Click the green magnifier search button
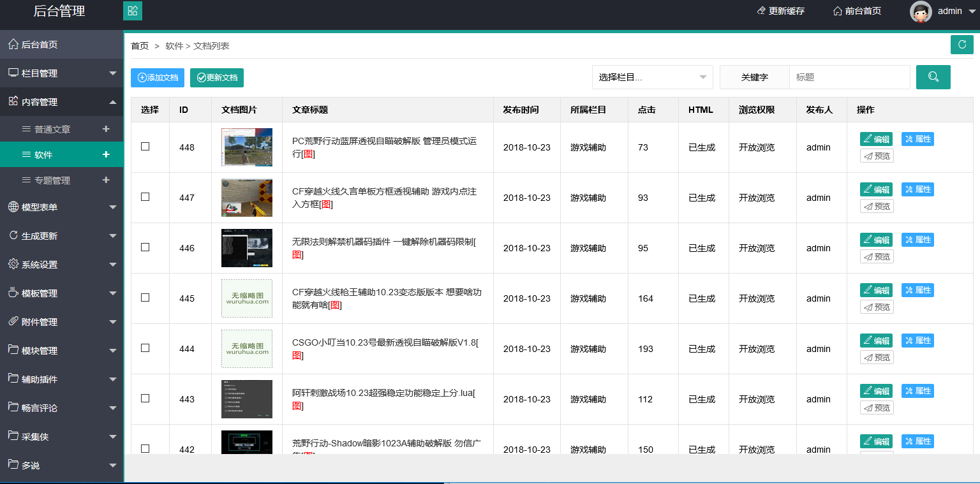Image resolution: width=980 pixels, height=484 pixels. tap(933, 77)
